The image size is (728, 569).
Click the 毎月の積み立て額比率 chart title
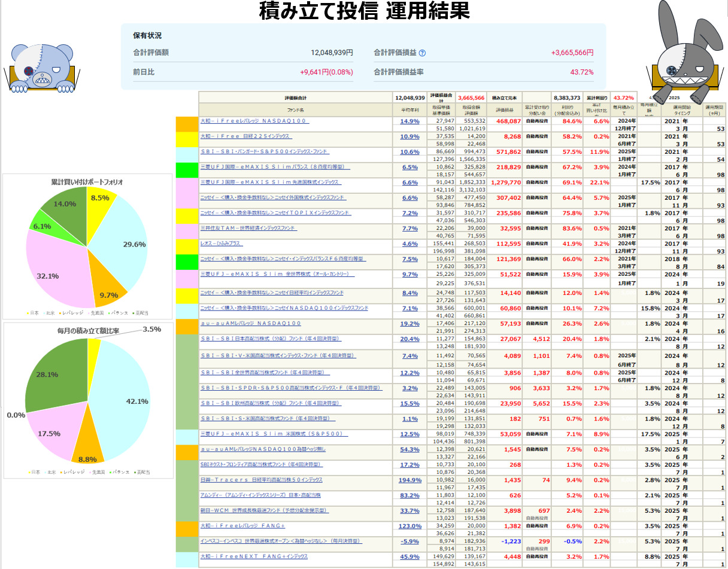87,330
